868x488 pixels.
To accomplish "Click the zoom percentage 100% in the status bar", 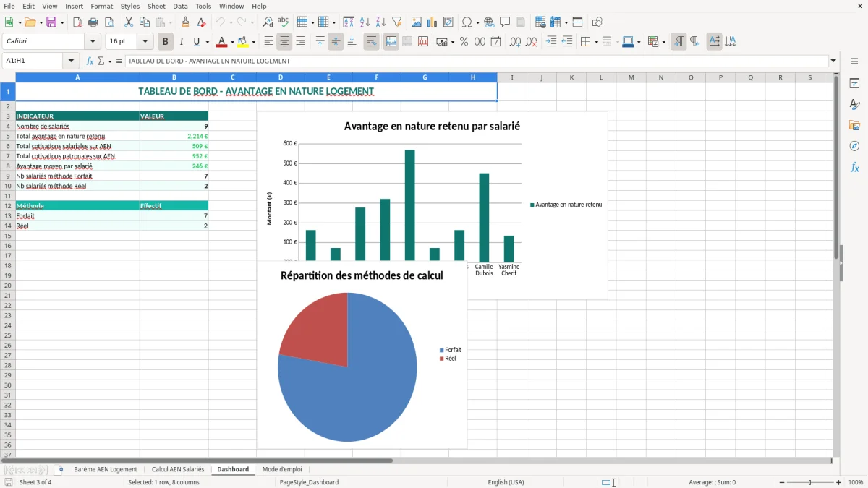I will point(856,482).
